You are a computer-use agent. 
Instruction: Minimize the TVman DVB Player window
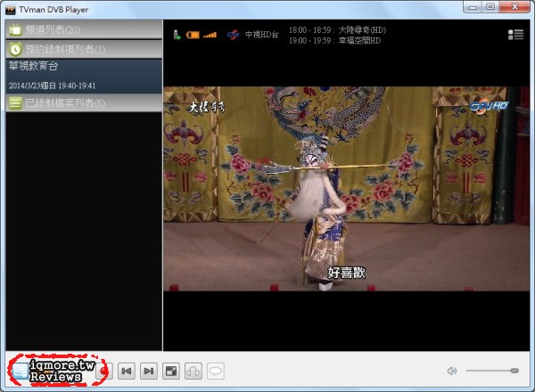pos(473,7)
